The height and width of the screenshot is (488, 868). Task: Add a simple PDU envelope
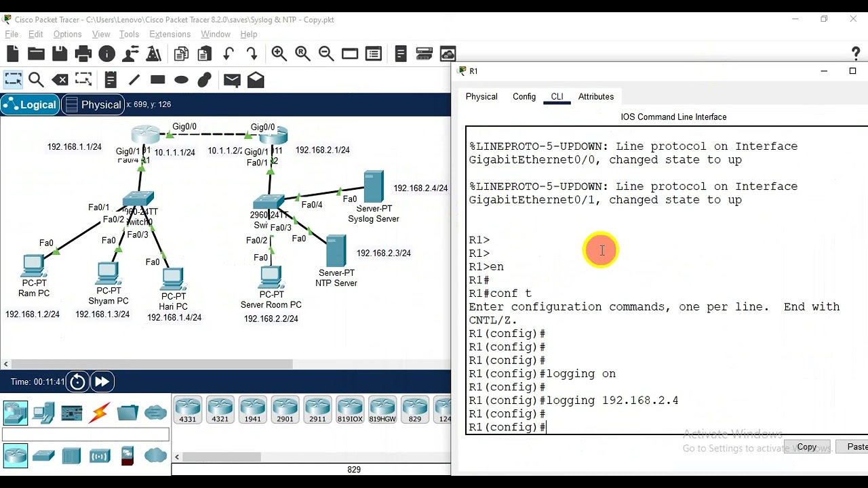pos(232,80)
